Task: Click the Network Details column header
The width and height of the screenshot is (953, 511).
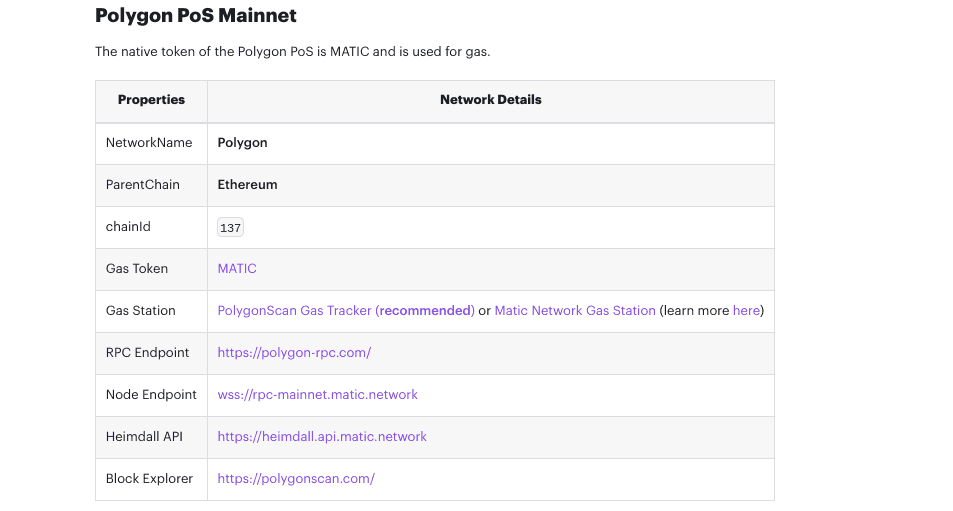Action: click(x=490, y=100)
